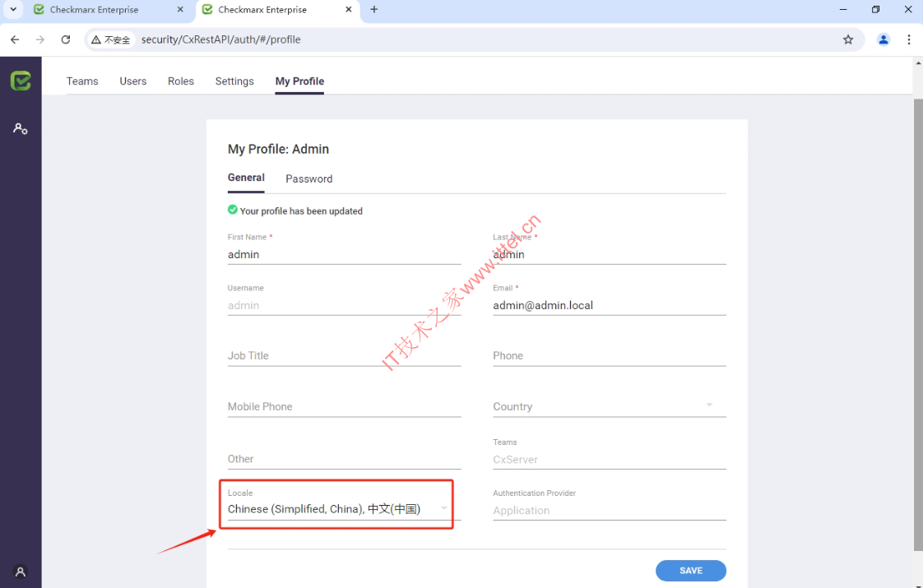Close the first Checkmarx Enterprise tab
Image resolution: width=923 pixels, height=588 pixels.
click(181, 10)
